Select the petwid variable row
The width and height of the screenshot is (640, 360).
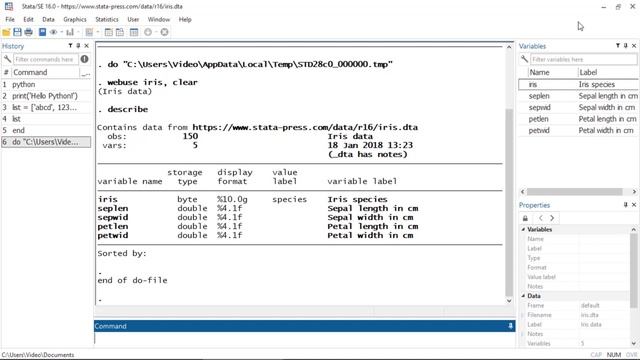click(x=579, y=130)
